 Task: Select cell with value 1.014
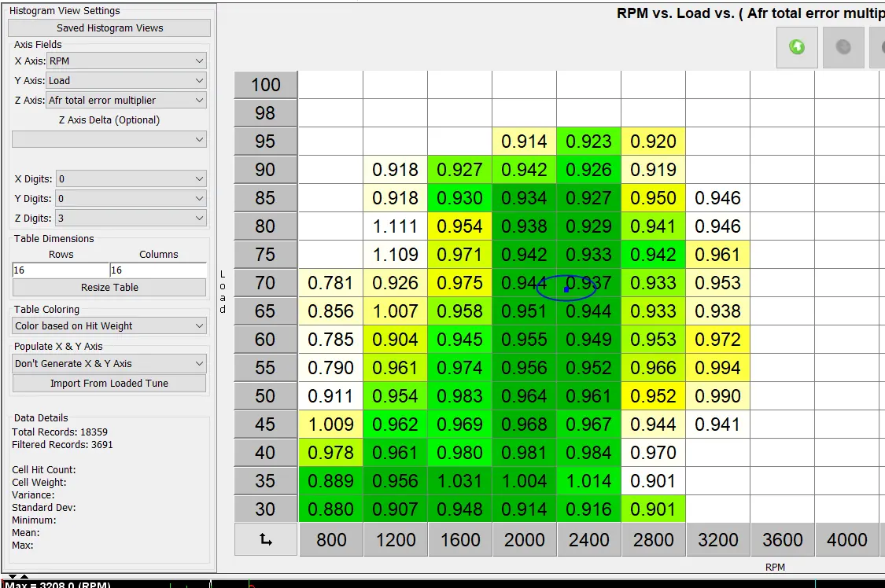(588, 481)
